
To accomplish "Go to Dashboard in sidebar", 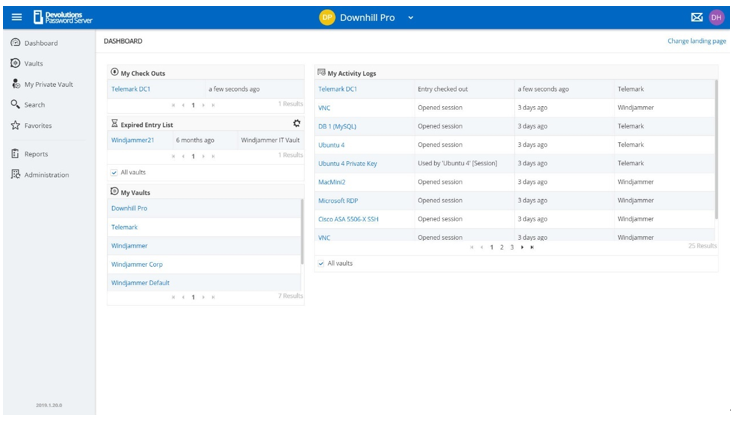I will pyautogui.click(x=41, y=43).
